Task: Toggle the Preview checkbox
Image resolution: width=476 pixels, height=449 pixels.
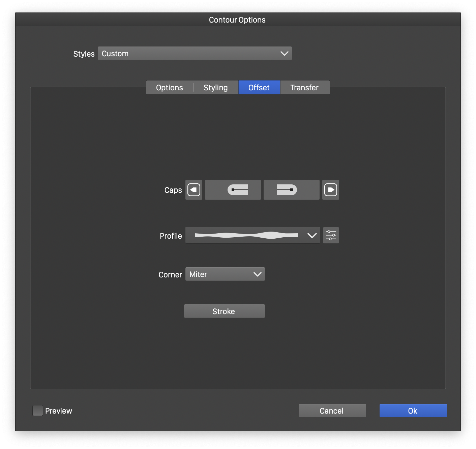Action: click(x=38, y=411)
